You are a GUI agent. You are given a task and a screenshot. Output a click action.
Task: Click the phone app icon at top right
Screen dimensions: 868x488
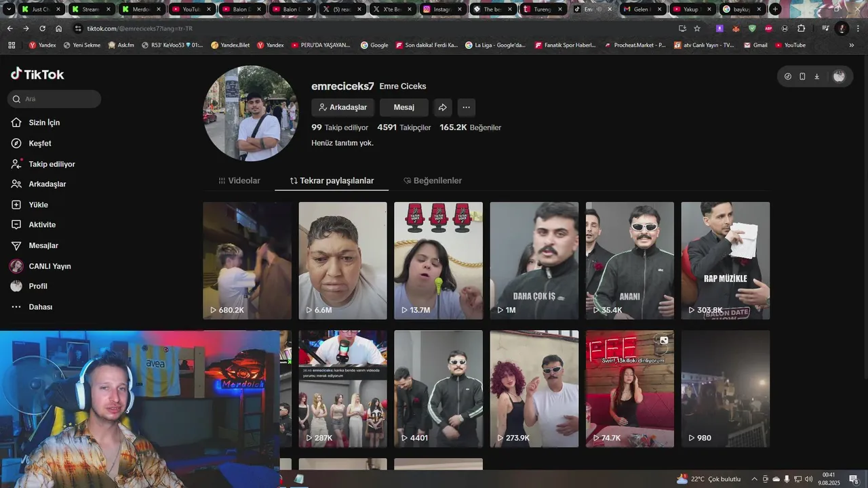pyautogui.click(x=802, y=77)
